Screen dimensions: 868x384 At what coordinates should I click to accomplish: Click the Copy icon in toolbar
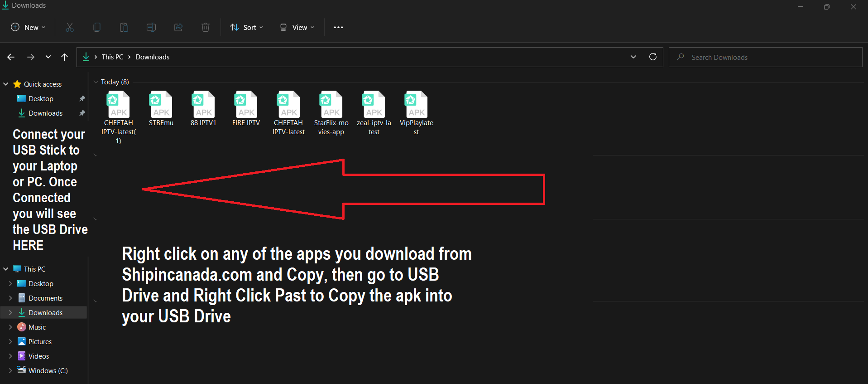pyautogui.click(x=97, y=27)
